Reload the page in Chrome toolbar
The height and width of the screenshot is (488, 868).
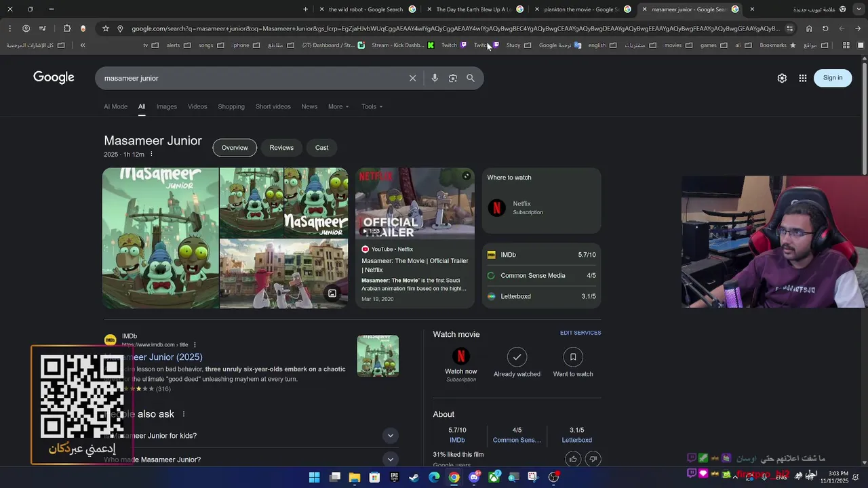(825, 28)
